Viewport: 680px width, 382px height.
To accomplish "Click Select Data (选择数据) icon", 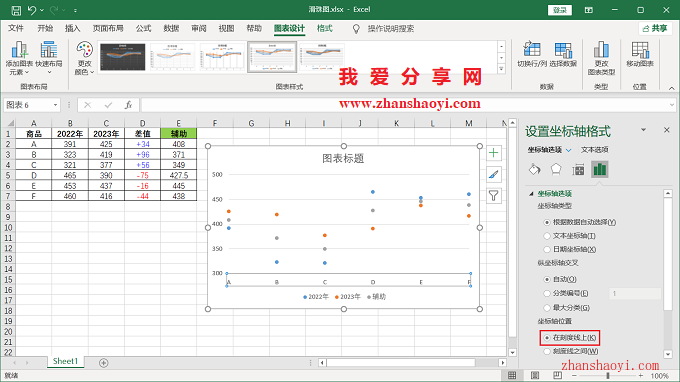I will [x=563, y=55].
